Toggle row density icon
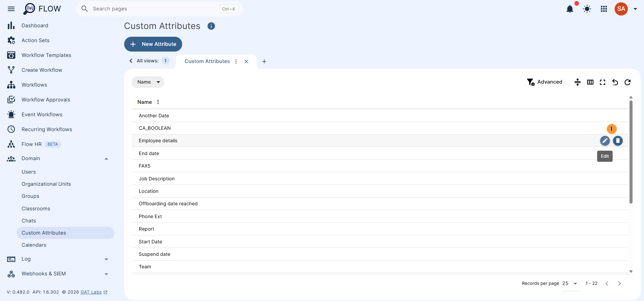The width and height of the screenshot is (644, 301). (x=578, y=82)
